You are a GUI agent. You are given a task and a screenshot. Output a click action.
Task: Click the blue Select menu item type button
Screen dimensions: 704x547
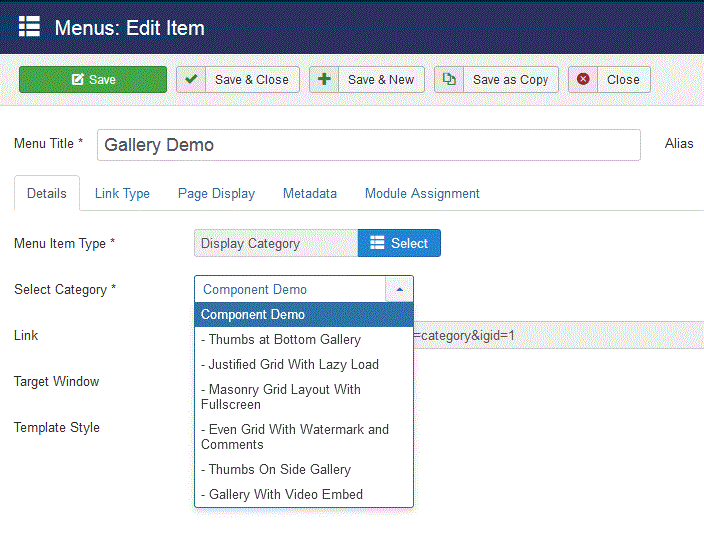pyautogui.click(x=399, y=243)
